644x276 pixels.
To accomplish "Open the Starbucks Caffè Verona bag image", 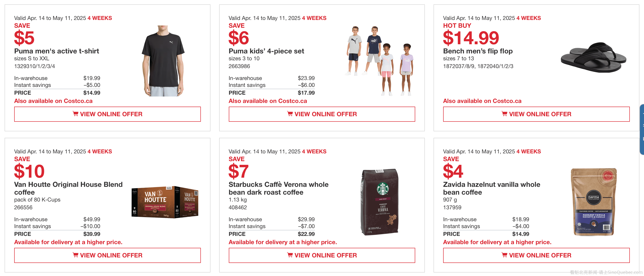I will (x=379, y=202).
